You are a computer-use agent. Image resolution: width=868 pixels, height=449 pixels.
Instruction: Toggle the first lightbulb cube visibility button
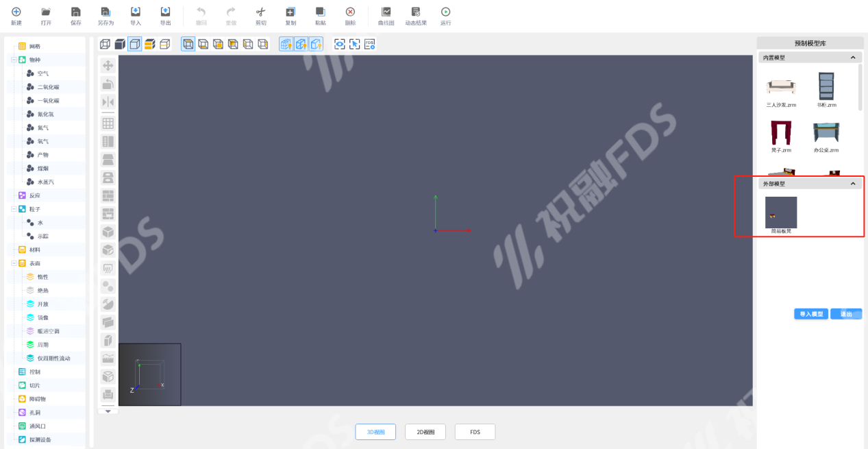click(286, 44)
